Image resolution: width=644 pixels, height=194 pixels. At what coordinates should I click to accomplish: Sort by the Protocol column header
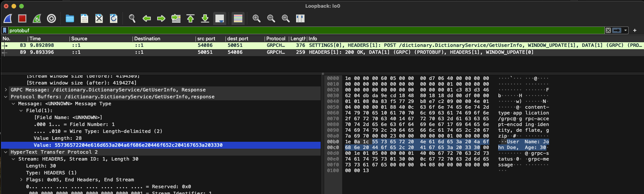276,39
